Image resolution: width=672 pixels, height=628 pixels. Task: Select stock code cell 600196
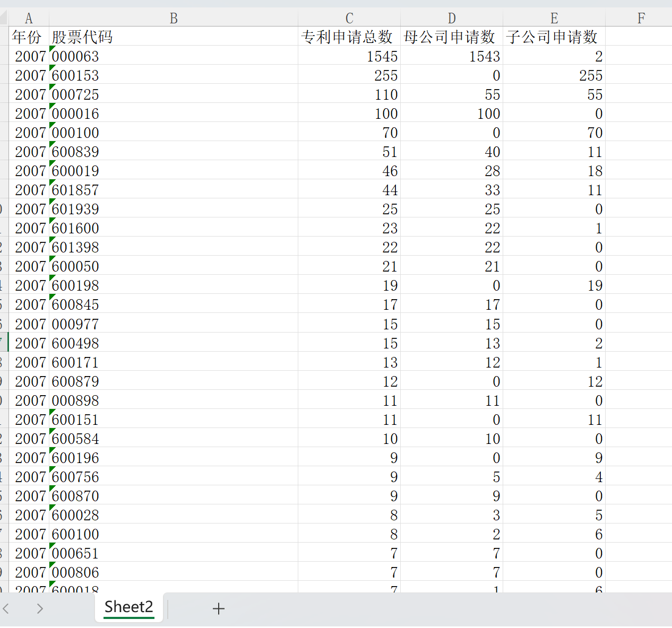coord(174,457)
